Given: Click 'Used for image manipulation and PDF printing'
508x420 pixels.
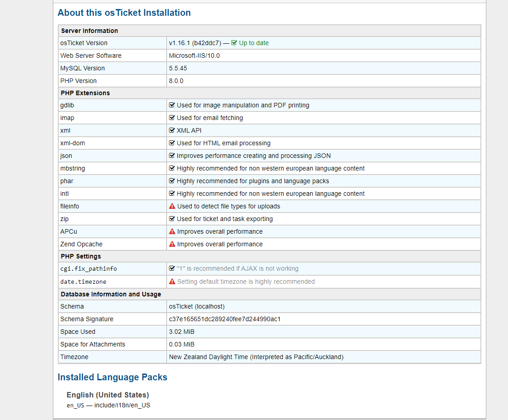Looking at the screenshot, I should (243, 105).
